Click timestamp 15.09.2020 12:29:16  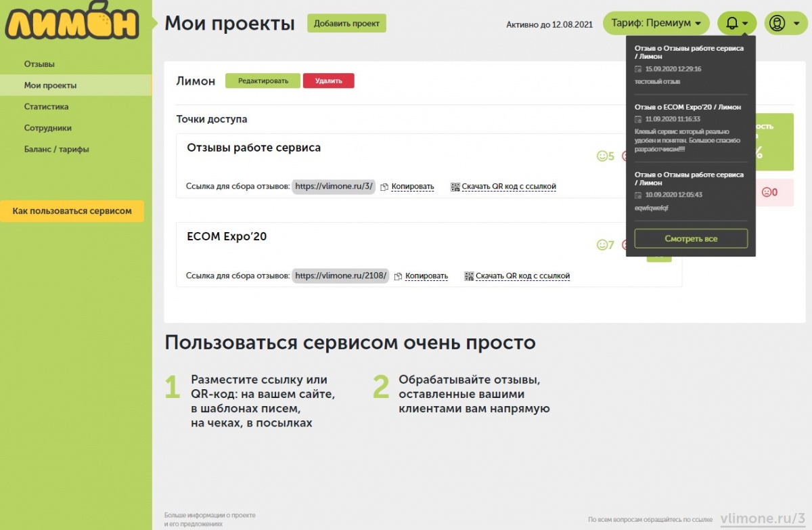[673, 69]
